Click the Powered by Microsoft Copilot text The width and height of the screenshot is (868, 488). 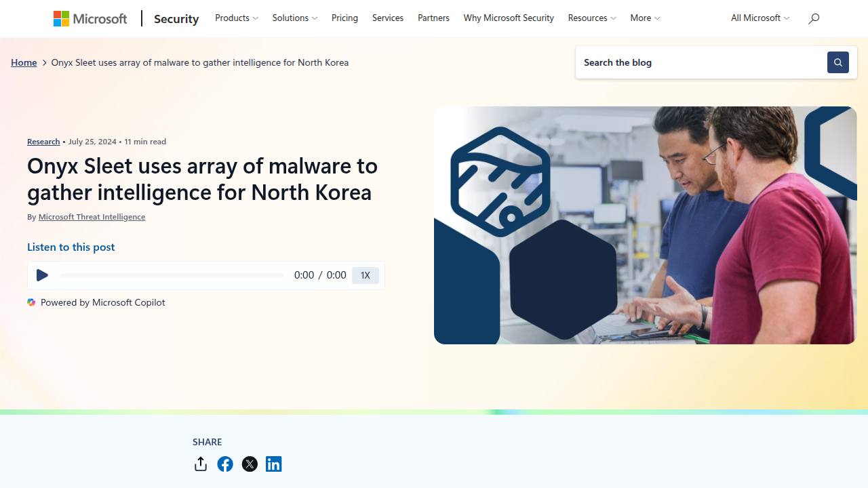pos(103,302)
